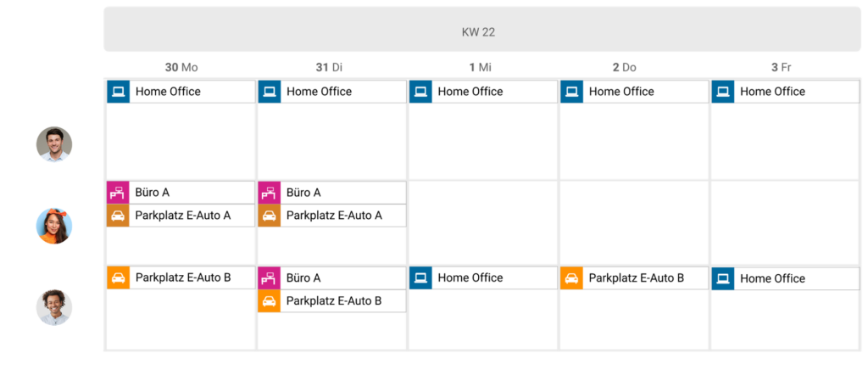868x370 pixels.
Task: Click the pink Büro A desk icon on Monday
Action: tap(118, 193)
